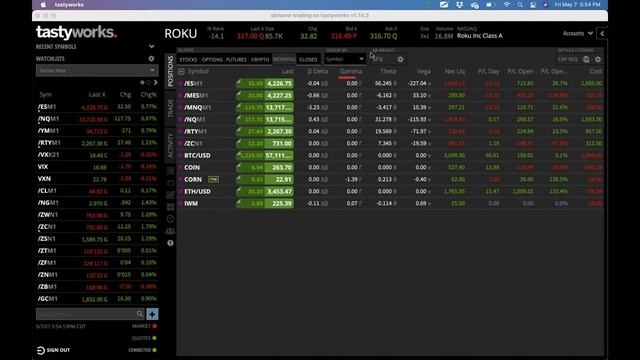This screenshot has height=360, width=640.
Task: Select VIX in the watchlist
Action: click(97, 167)
